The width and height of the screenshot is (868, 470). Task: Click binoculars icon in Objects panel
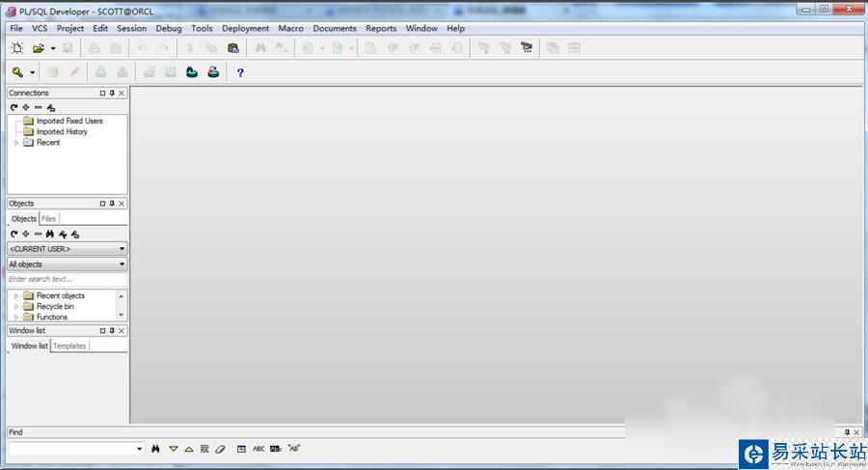coord(50,235)
